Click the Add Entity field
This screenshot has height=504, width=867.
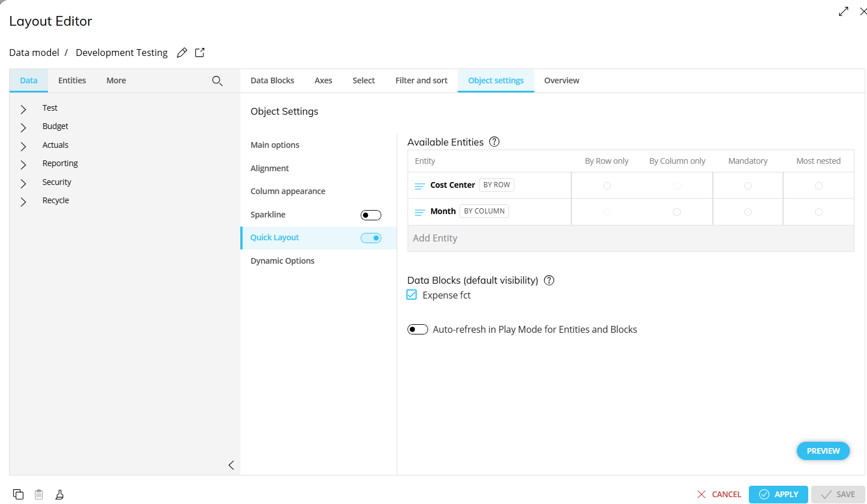(630, 238)
